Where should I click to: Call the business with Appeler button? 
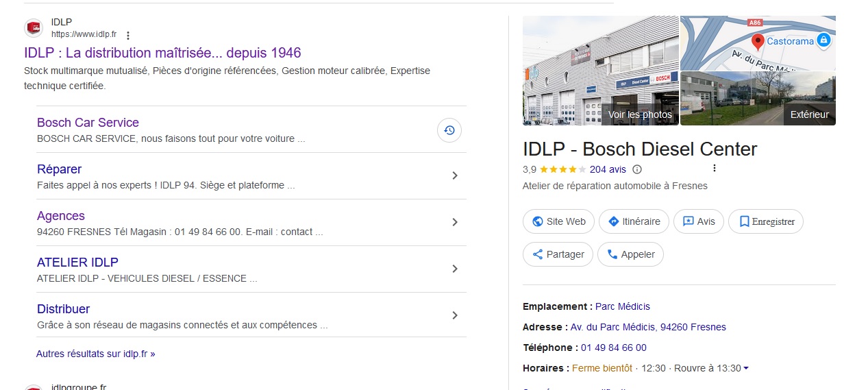(x=630, y=254)
